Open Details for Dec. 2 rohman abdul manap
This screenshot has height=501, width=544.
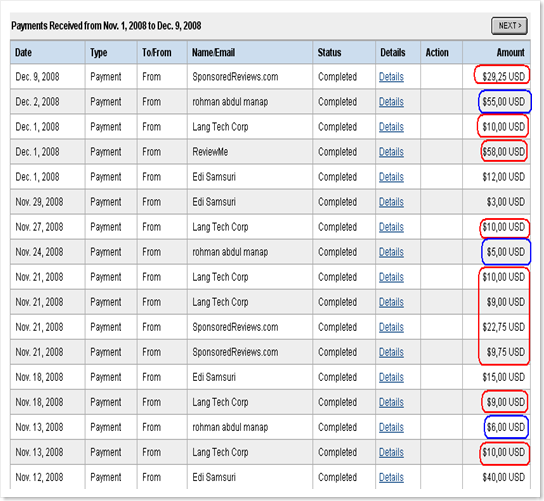[x=391, y=102]
